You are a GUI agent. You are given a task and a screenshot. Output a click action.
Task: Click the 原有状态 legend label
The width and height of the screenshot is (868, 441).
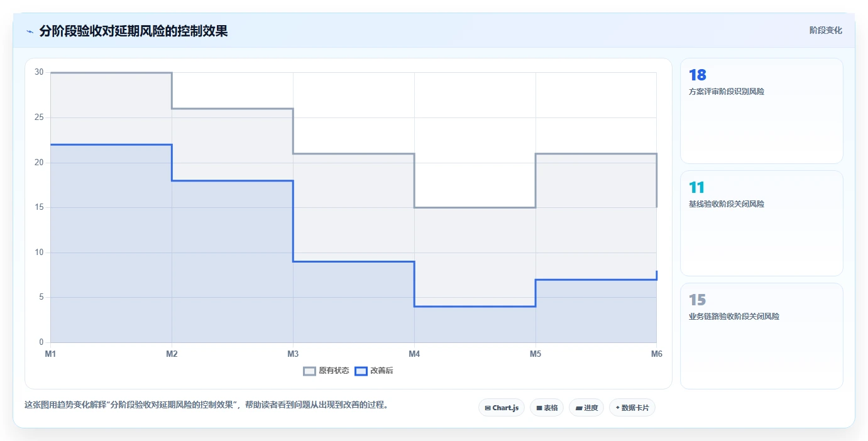(x=334, y=371)
